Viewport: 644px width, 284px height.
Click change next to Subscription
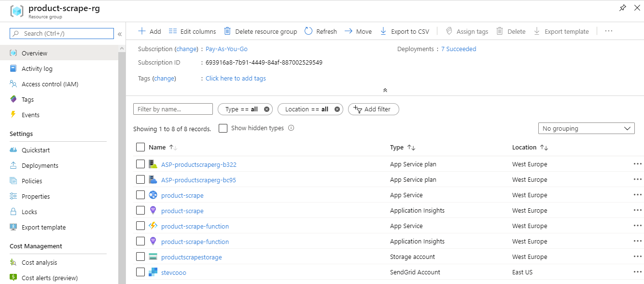186,49
